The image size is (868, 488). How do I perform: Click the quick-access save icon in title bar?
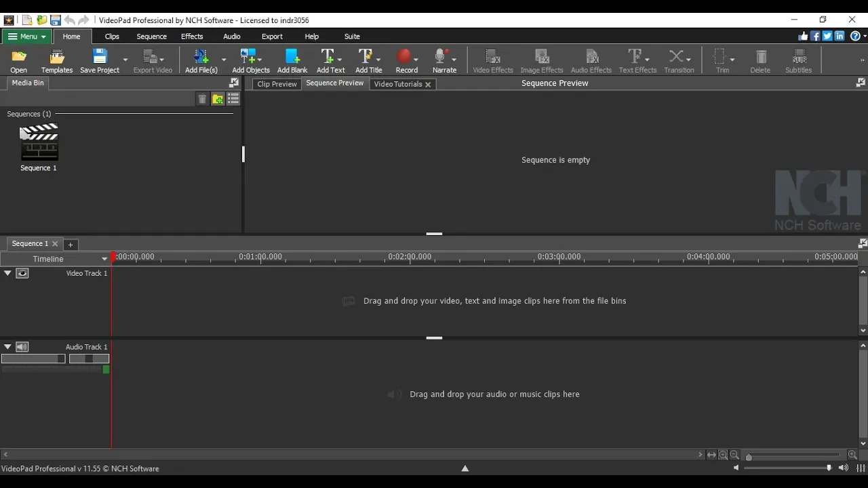pyautogui.click(x=56, y=20)
